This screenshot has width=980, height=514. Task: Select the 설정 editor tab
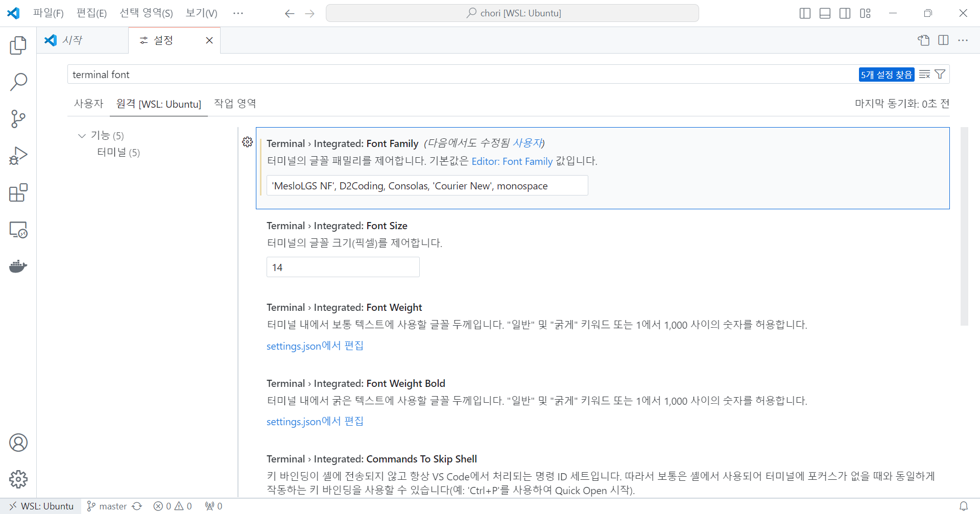click(x=163, y=40)
